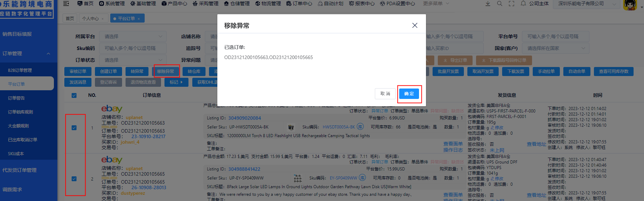Open notifications bell icon
Screen dimensions: 644x201
(x=523, y=3)
